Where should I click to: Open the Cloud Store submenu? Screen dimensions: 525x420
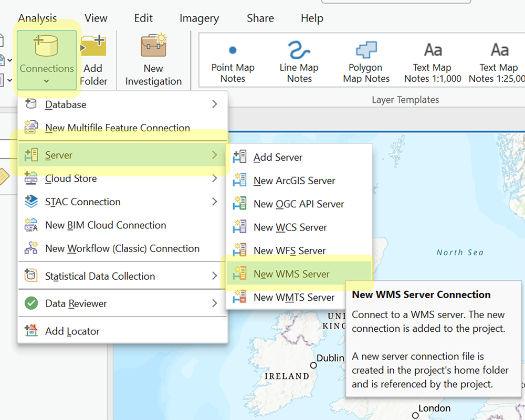(x=70, y=178)
